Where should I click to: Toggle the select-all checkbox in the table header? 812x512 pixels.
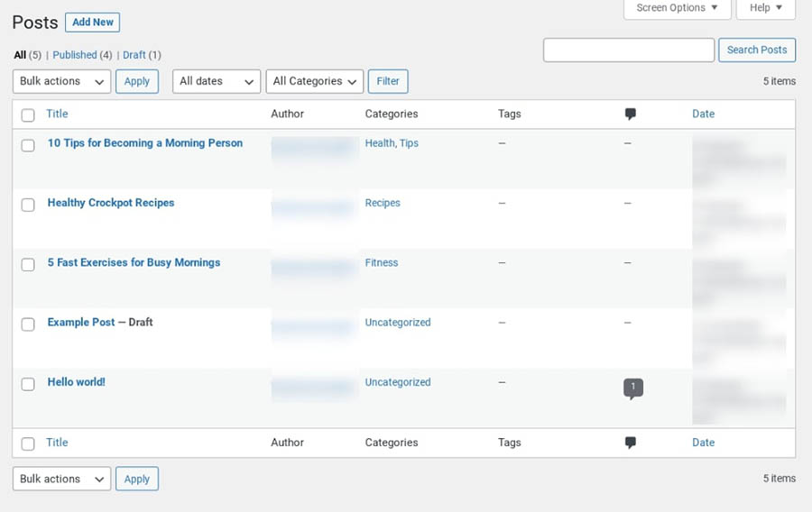28,115
